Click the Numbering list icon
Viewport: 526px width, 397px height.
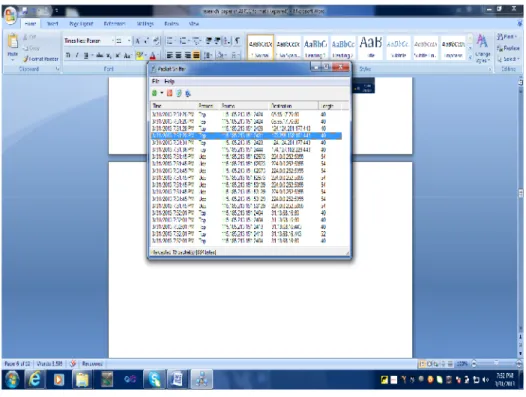183,41
